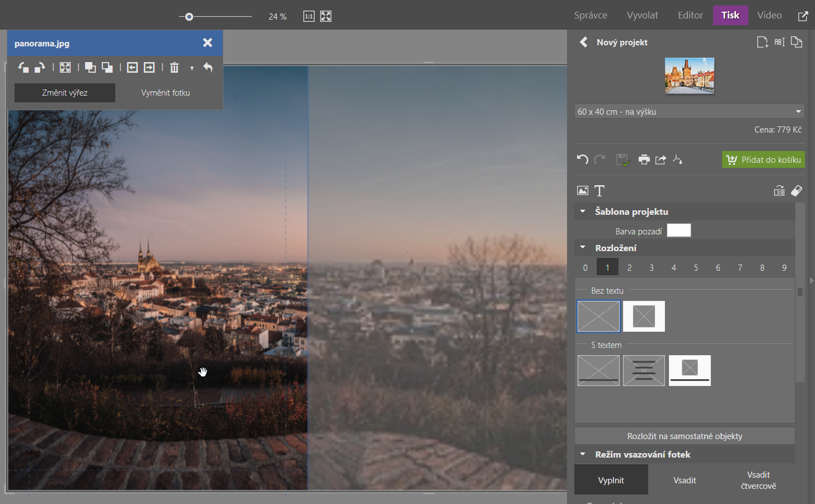815x504 pixels.
Task: Share project via export arrow icon
Action: coord(661,160)
